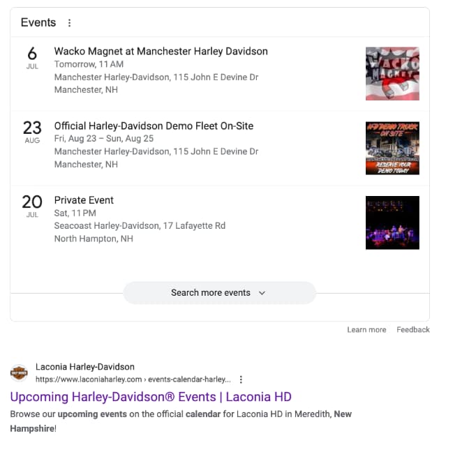476x452 pixels.
Task: Open the Private Event listing title
Action: coord(84,200)
